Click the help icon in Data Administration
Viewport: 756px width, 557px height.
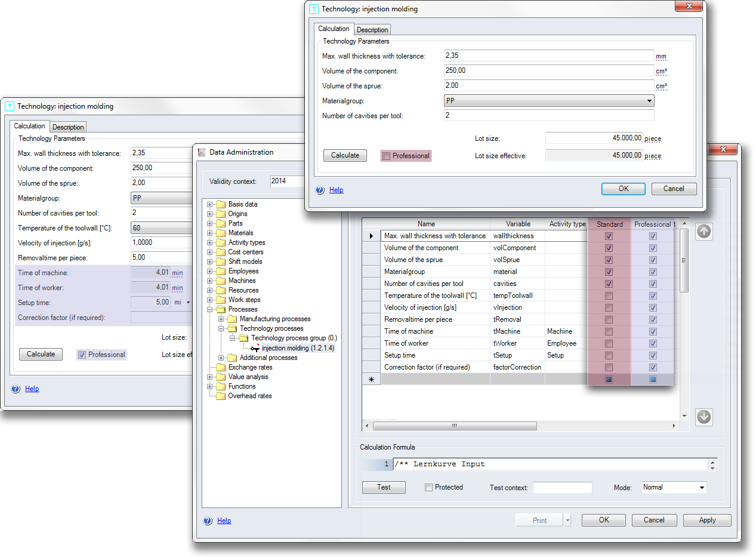[208, 521]
